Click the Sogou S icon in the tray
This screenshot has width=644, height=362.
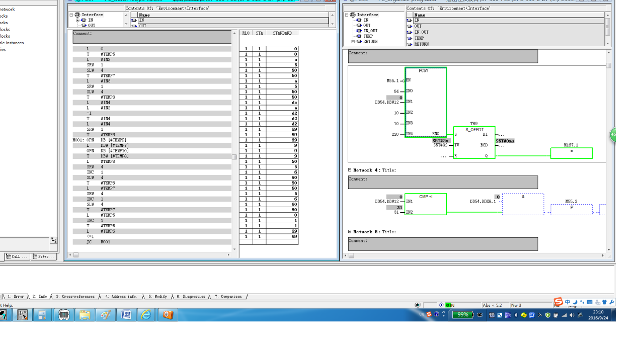tap(429, 314)
